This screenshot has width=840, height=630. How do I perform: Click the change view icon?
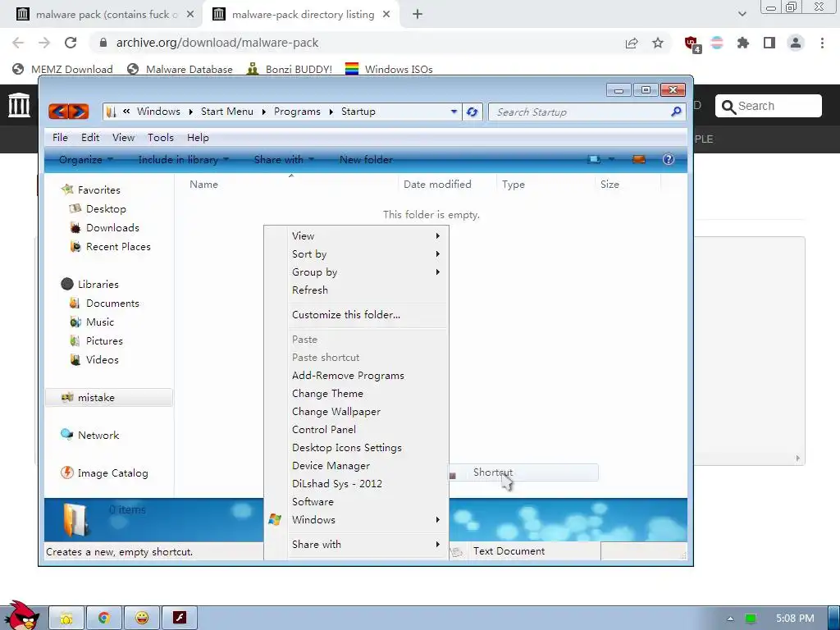click(594, 159)
